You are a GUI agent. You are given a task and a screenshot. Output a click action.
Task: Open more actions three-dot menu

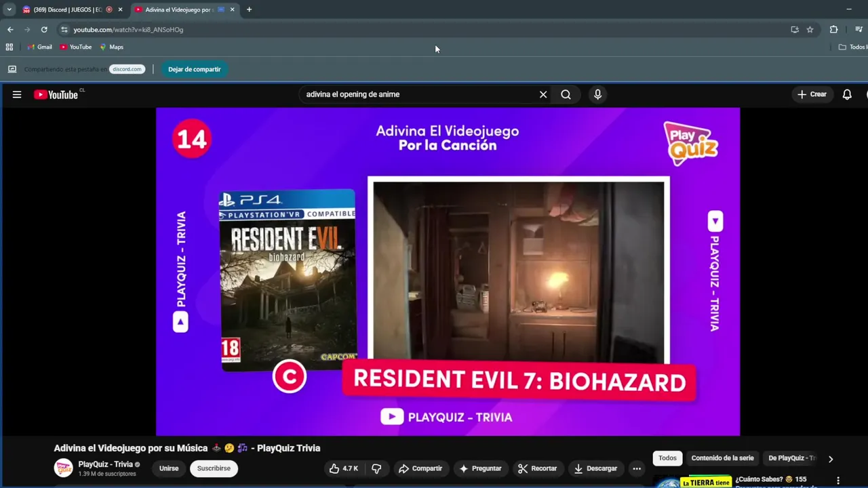pyautogui.click(x=636, y=468)
